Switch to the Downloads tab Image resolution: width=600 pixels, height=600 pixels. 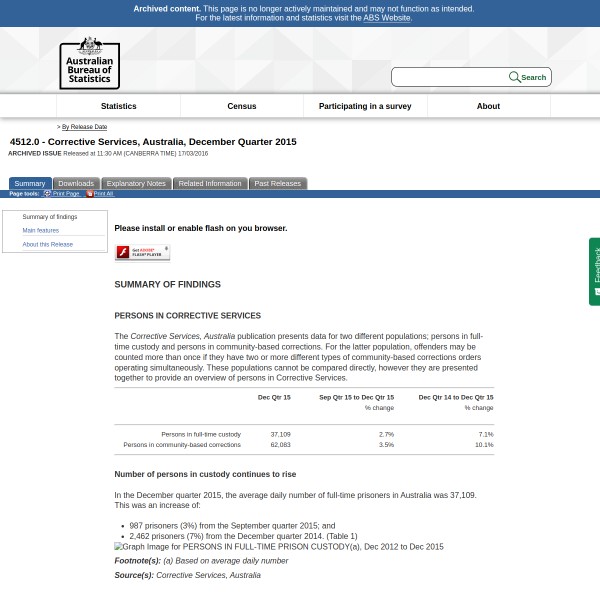pos(76,183)
